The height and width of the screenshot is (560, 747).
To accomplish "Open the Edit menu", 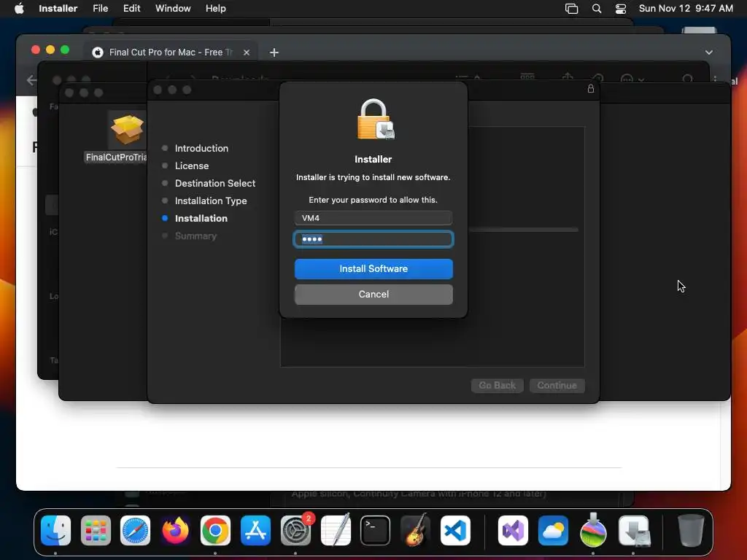I will click(131, 9).
